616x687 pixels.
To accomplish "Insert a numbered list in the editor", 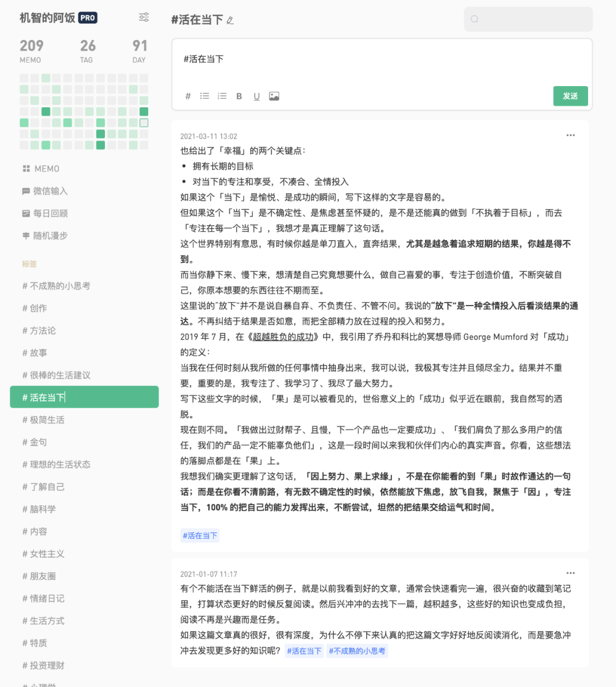I will [222, 96].
